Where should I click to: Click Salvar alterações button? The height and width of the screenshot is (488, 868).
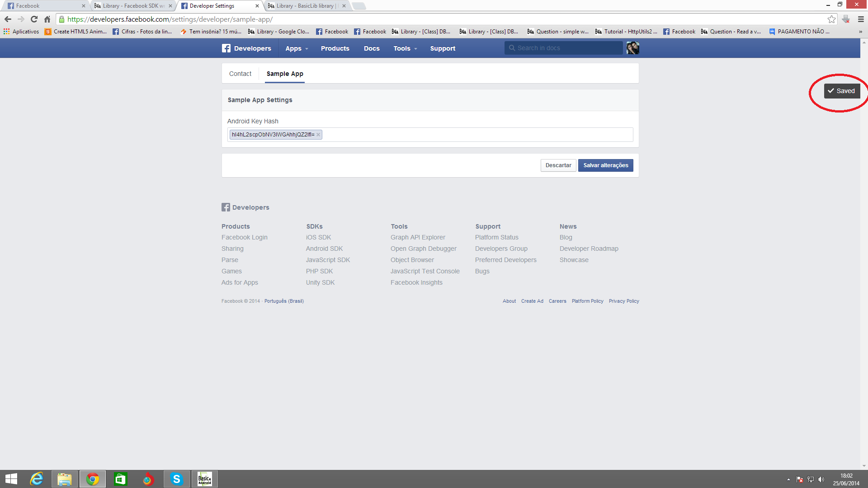pos(606,165)
